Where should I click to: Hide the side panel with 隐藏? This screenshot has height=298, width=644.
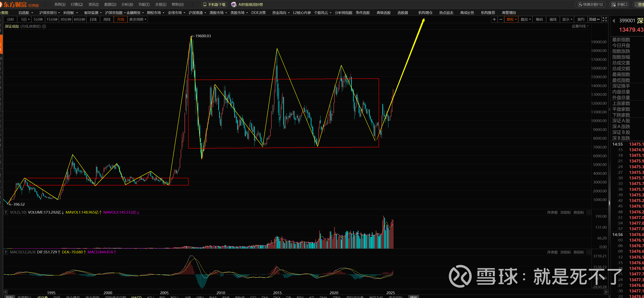coord(594,20)
